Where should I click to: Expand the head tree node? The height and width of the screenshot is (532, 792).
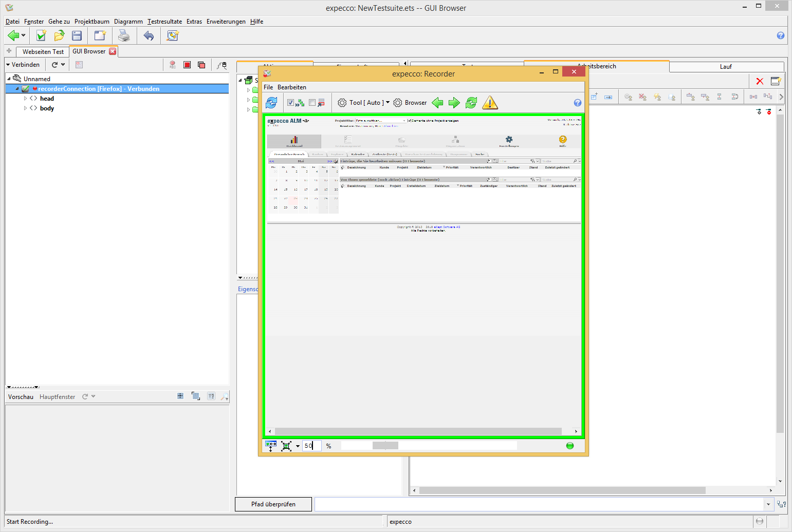(x=25, y=99)
